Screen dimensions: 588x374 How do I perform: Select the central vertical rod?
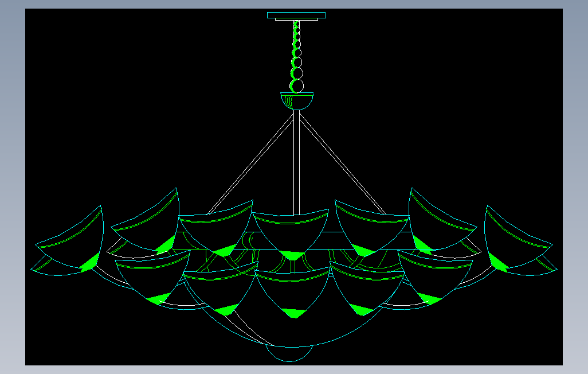point(297,162)
